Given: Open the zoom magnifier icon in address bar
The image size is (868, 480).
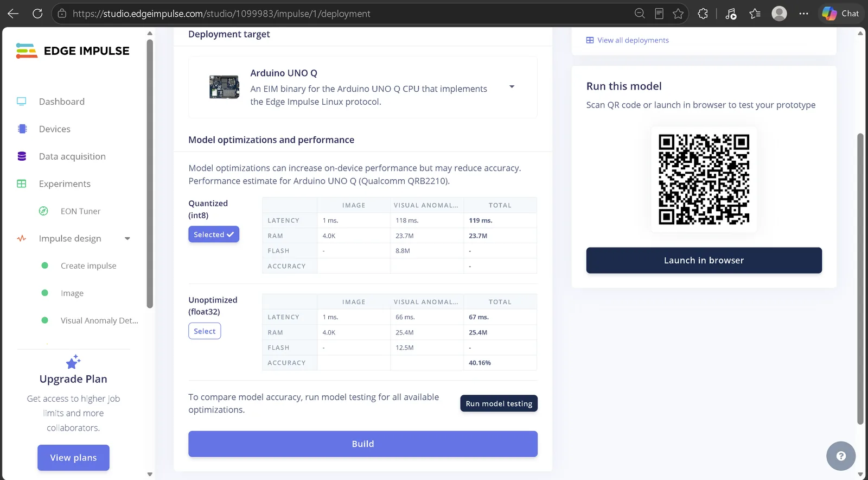Looking at the screenshot, I should click(x=640, y=14).
